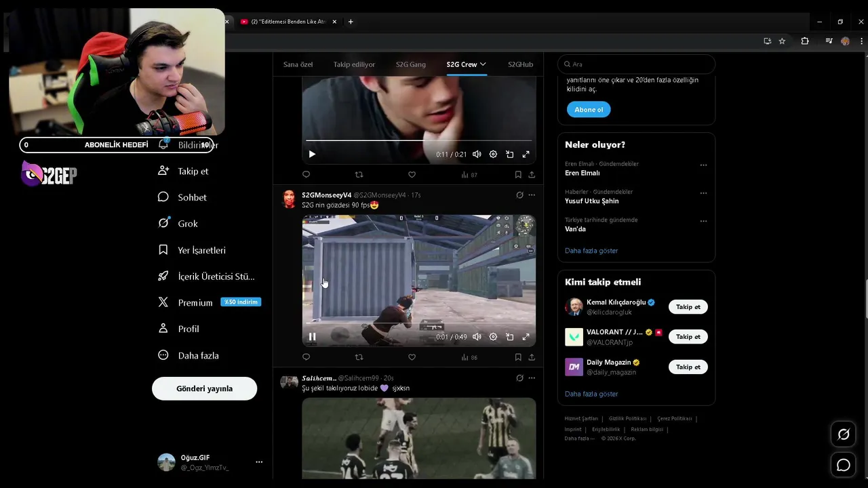The image size is (868, 488).
Task: Ask Grok about S2GMonseeyV4 post
Action: point(519,195)
